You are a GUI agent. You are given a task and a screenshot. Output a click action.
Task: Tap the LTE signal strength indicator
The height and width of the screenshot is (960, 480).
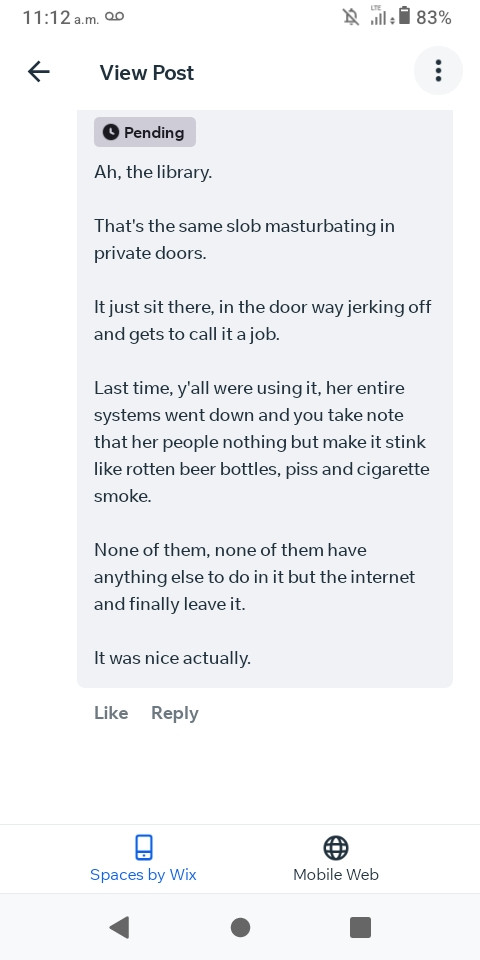coord(378,16)
